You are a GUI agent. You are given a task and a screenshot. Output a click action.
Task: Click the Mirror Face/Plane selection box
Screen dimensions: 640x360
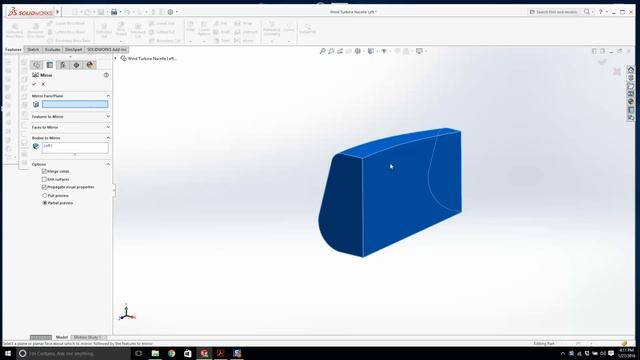pos(75,104)
